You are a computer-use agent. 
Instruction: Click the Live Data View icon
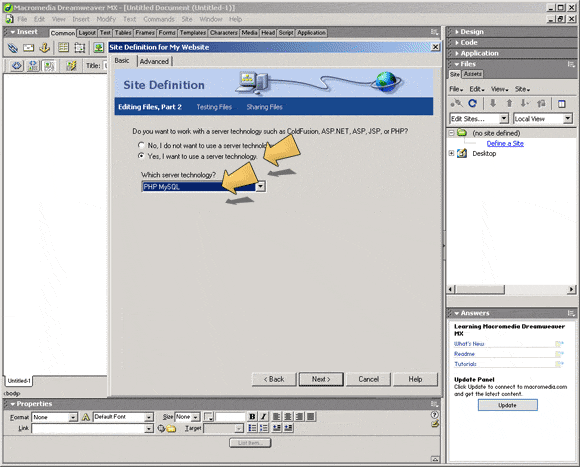(71, 66)
